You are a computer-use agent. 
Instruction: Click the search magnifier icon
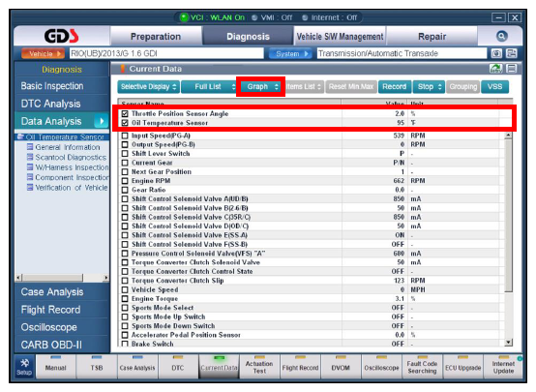501,36
